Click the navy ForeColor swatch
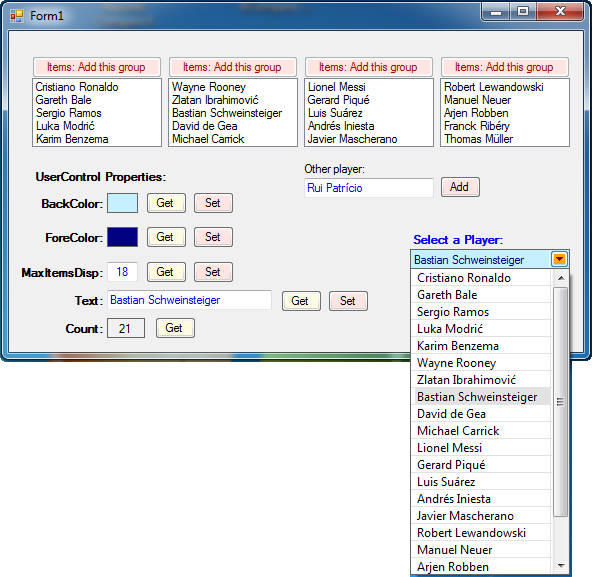 [x=122, y=237]
